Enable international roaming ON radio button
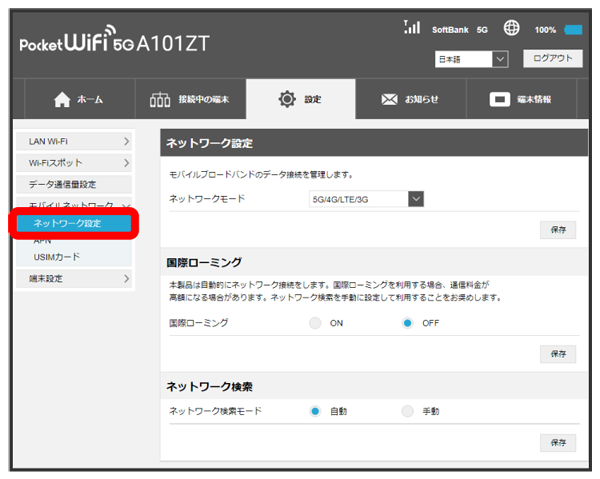 point(315,323)
